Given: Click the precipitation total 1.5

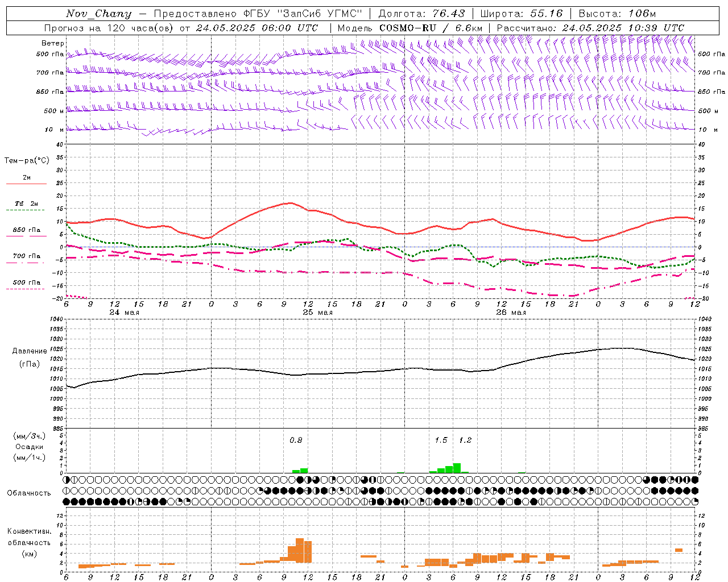Looking at the screenshot, I should click(x=441, y=440).
